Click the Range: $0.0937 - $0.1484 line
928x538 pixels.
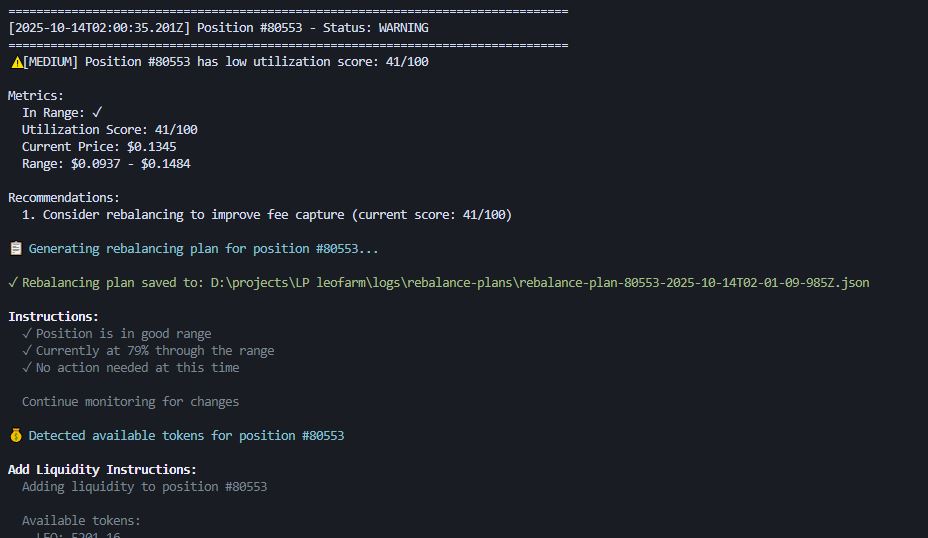tap(106, 164)
